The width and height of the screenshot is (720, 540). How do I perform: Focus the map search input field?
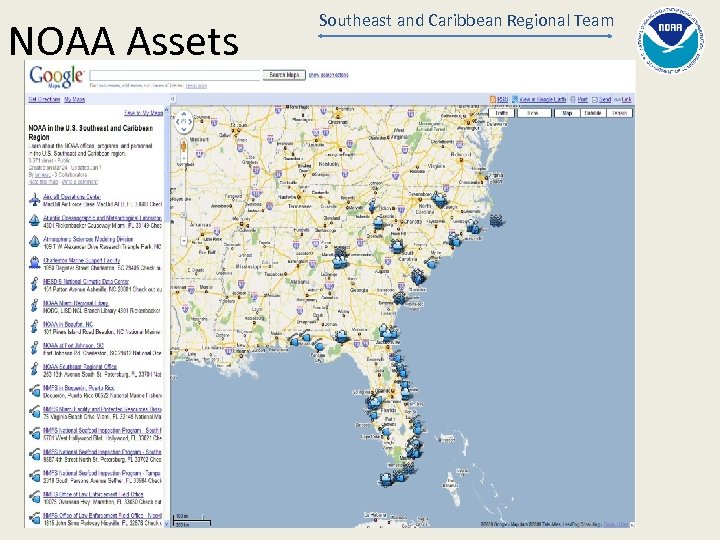[x=175, y=75]
